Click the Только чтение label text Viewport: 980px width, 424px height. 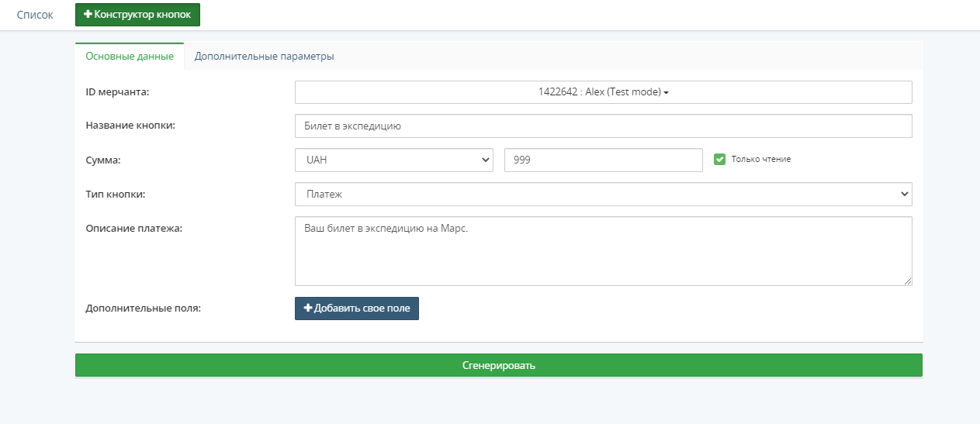click(760, 159)
